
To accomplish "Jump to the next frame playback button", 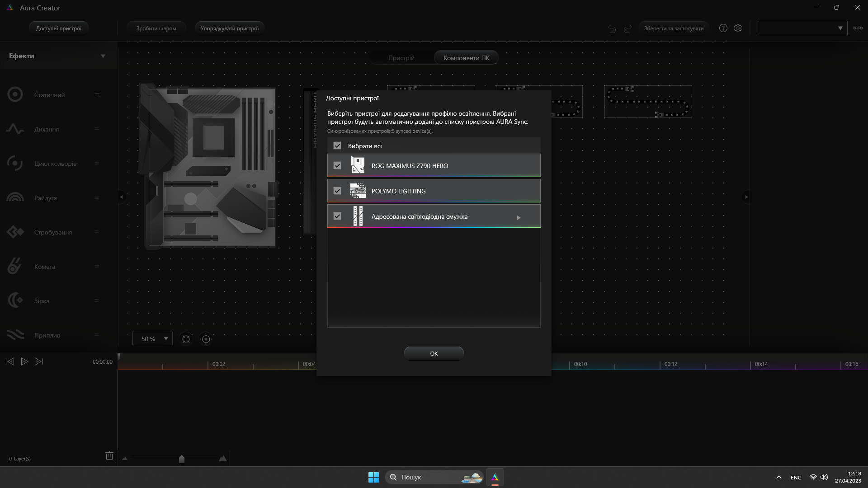I will tap(39, 361).
